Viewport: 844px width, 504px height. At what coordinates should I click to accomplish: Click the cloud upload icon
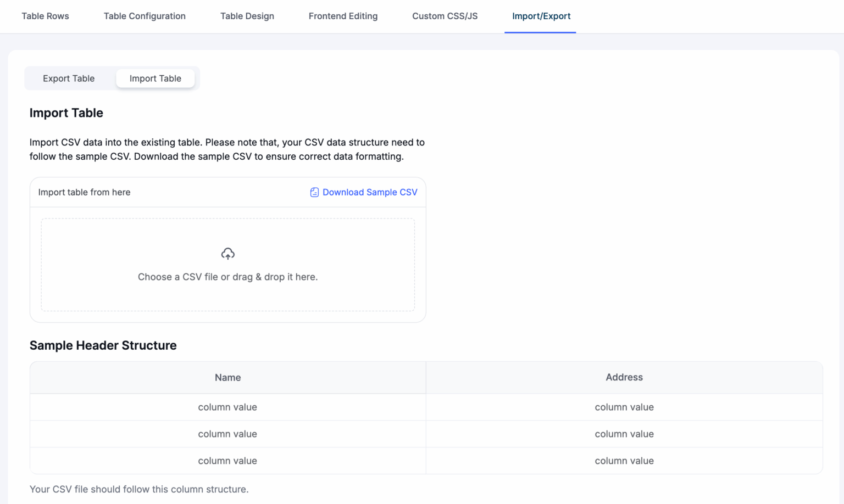point(227,253)
